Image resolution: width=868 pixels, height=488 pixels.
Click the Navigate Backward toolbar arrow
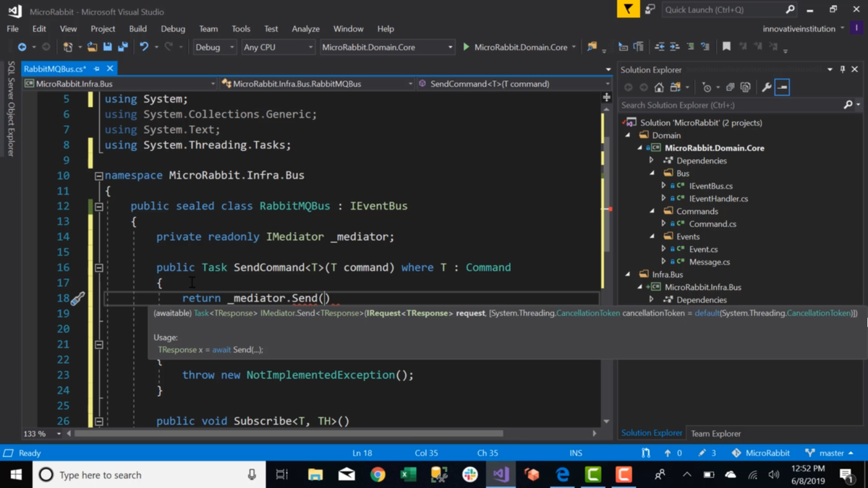tap(22, 47)
